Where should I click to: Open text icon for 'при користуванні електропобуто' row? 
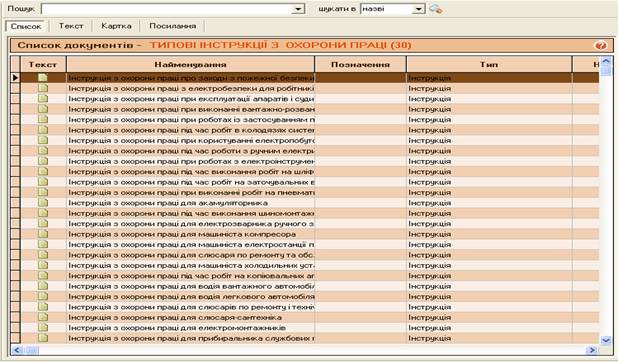43,140
